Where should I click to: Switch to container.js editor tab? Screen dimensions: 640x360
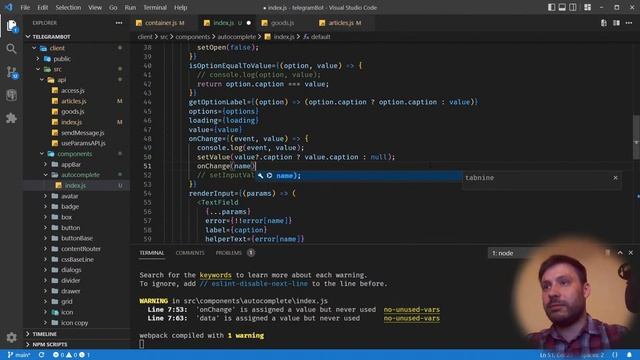pos(164,23)
